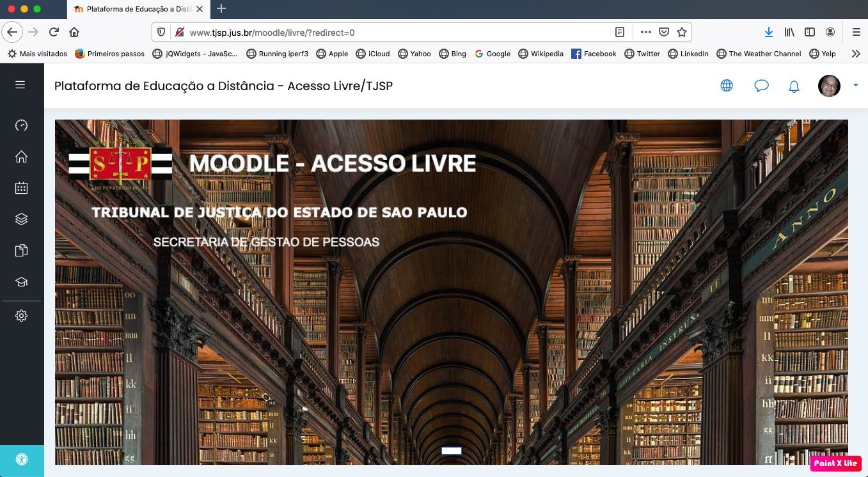Reload the current page
Viewport: 868px width, 477px height.
pyautogui.click(x=54, y=32)
